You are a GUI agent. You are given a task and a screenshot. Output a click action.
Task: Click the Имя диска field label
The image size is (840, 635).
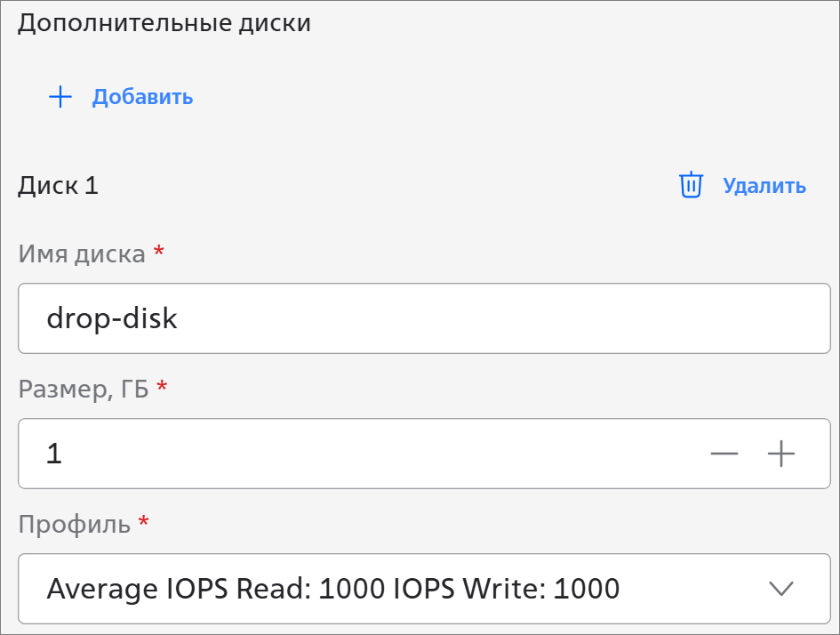tap(81, 254)
